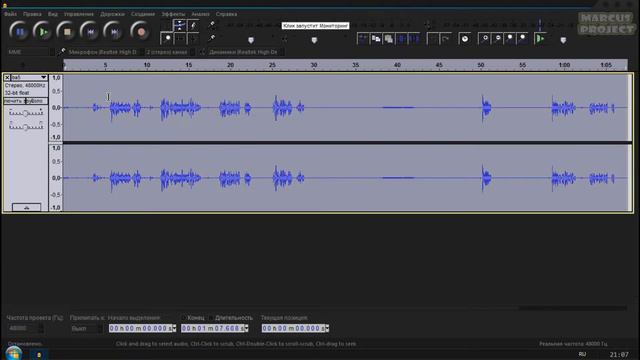Click the Zoom In icon
The height and width of the screenshot is (360, 640).
[484, 39]
